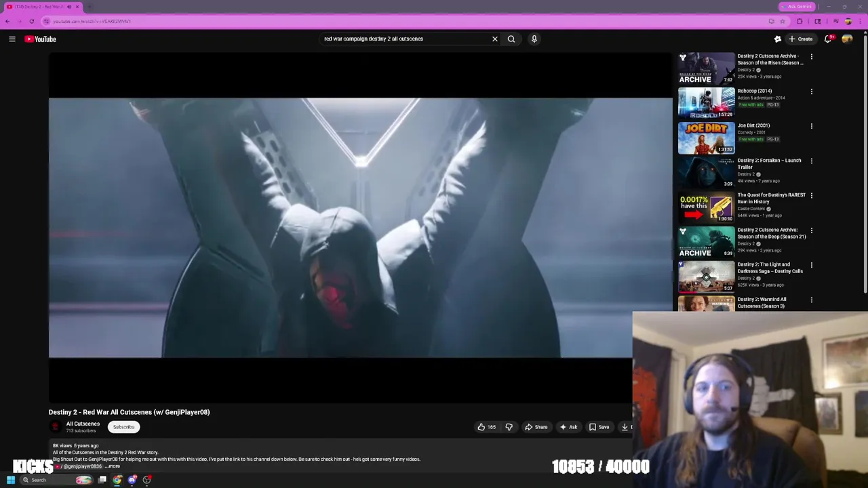Open Discord from the taskbar
Viewport: 868px width, 488px height.
[132, 480]
